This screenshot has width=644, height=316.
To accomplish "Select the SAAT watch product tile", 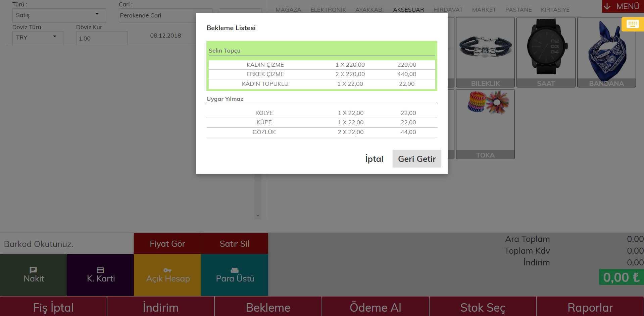I will pyautogui.click(x=546, y=52).
